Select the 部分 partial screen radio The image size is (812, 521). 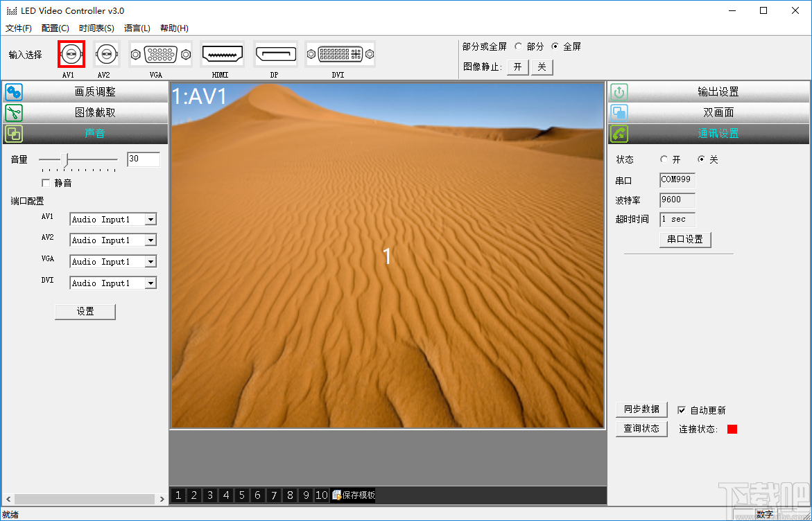click(519, 46)
